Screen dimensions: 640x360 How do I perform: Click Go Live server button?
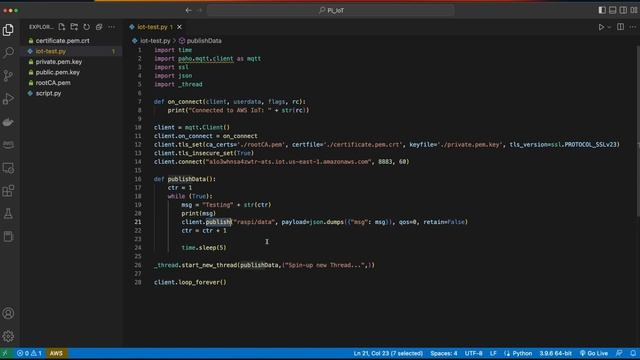(594, 353)
